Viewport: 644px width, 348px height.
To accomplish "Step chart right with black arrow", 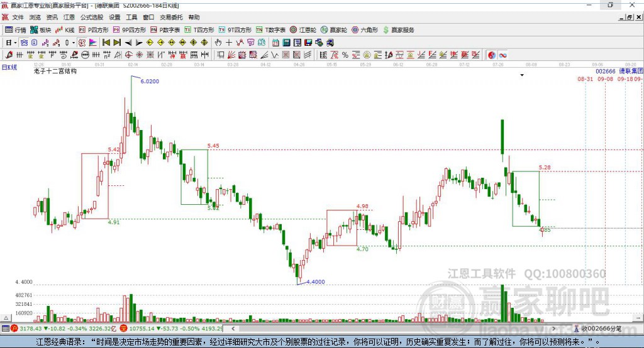I will pos(139,43).
